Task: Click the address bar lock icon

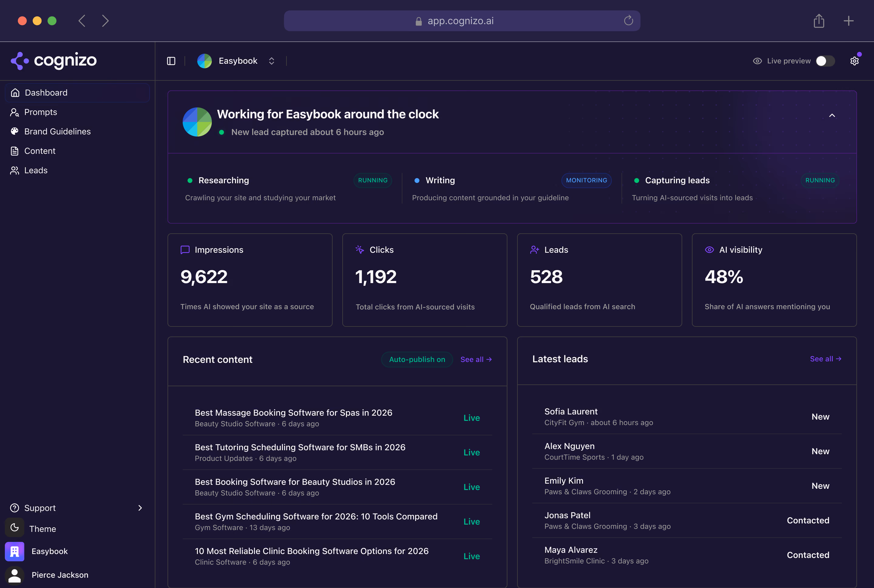Action: pyautogui.click(x=418, y=21)
